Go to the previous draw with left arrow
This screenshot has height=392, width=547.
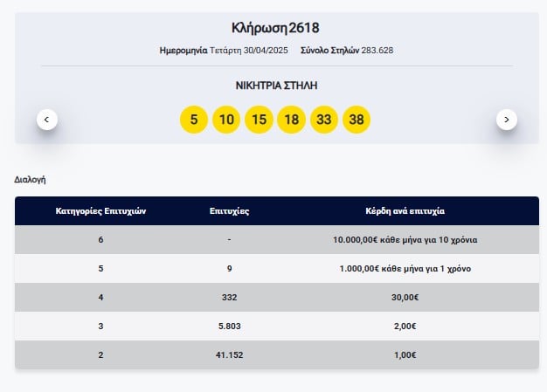[47, 120]
